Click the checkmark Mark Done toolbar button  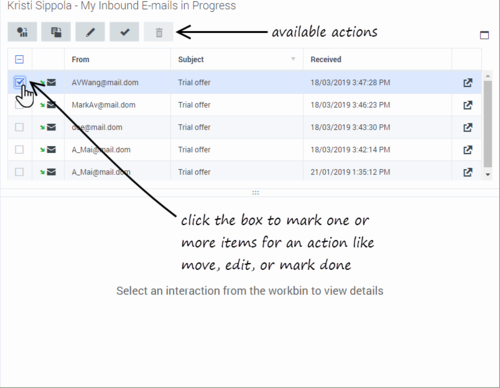pos(124,32)
